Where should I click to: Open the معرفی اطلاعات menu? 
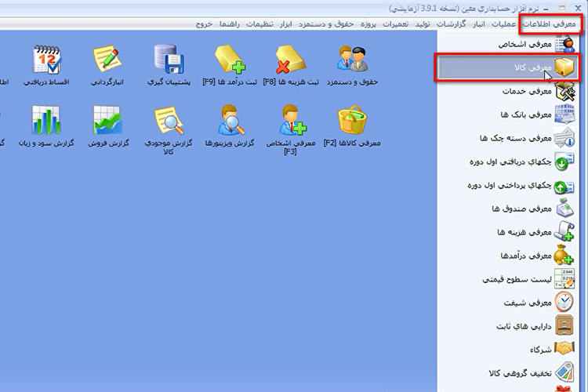point(550,24)
